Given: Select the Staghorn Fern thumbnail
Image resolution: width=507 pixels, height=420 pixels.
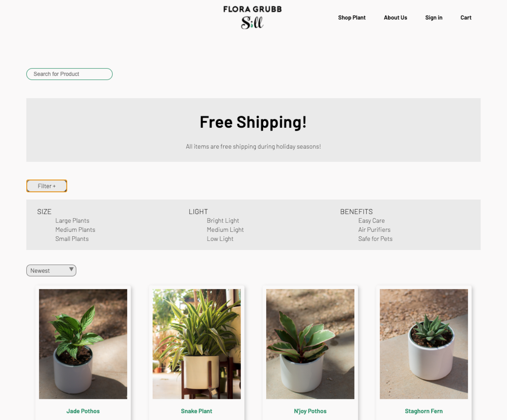Looking at the screenshot, I should (424, 344).
